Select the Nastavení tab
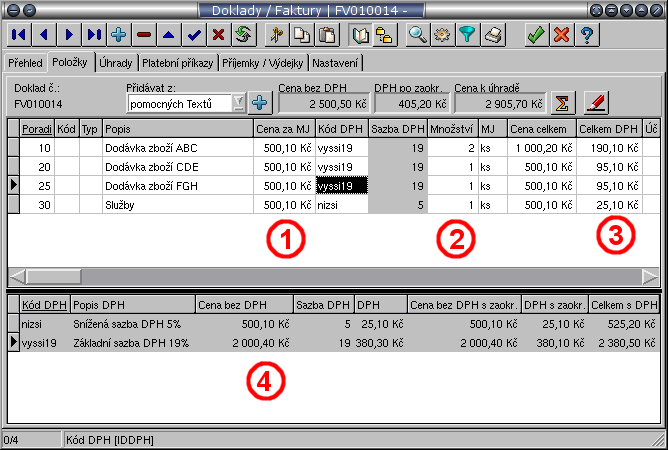This screenshot has height=450, width=668. click(337, 63)
